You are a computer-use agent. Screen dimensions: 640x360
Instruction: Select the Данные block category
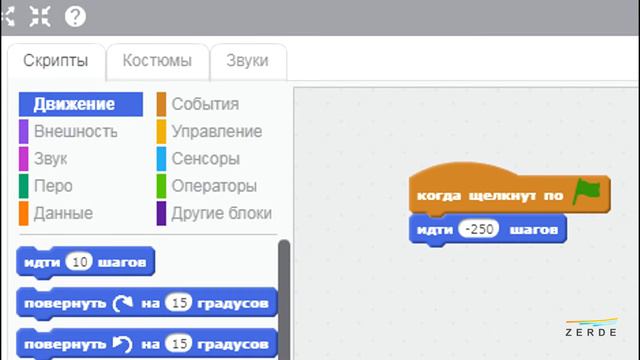(56, 213)
